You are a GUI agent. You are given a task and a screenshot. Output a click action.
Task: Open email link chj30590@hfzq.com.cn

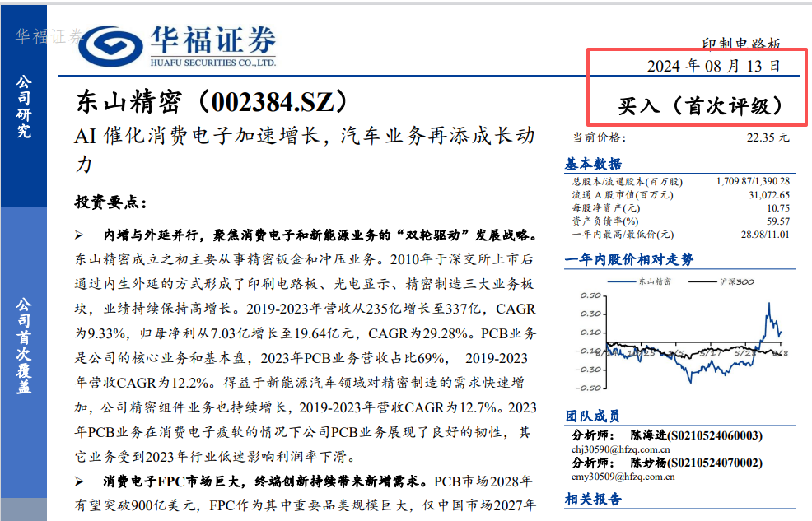tap(620, 449)
